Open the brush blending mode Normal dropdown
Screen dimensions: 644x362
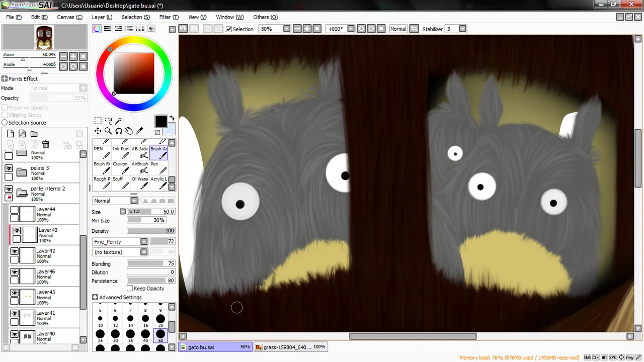click(x=135, y=201)
